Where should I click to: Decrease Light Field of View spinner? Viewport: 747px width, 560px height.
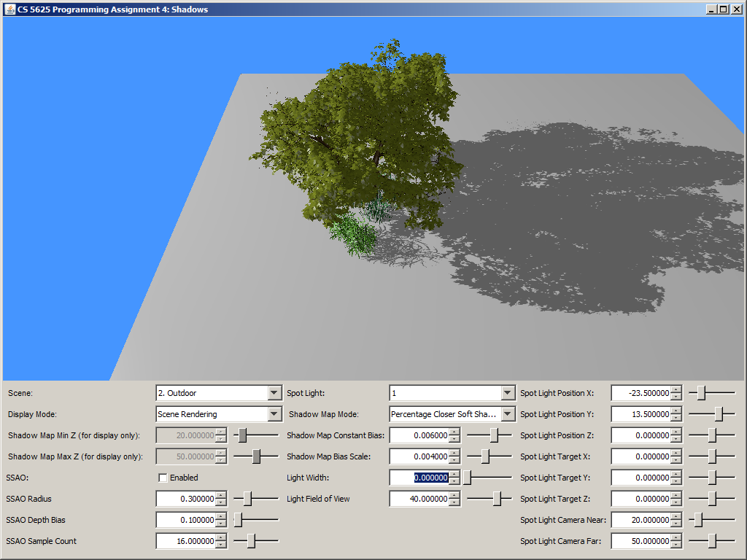(455, 503)
